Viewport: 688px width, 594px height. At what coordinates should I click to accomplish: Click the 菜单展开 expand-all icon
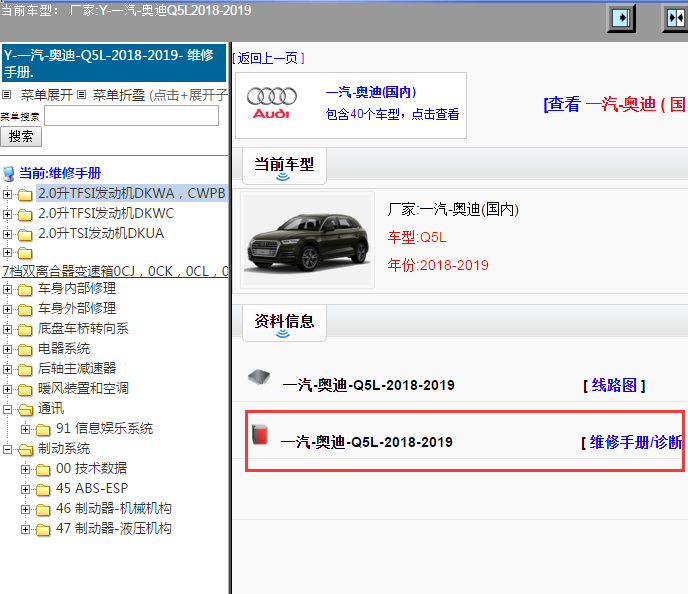pyautogui.click(x=7, y=94)
